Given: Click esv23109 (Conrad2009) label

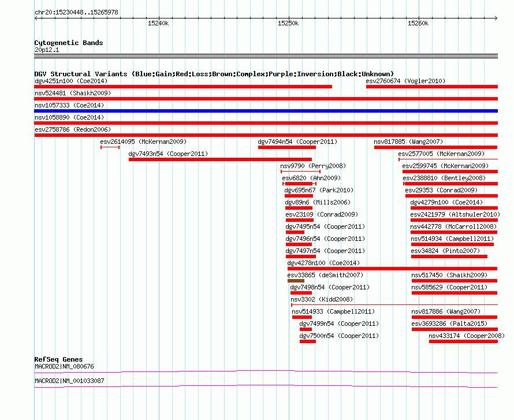Looking at the screenshot, I should [322, 214].
